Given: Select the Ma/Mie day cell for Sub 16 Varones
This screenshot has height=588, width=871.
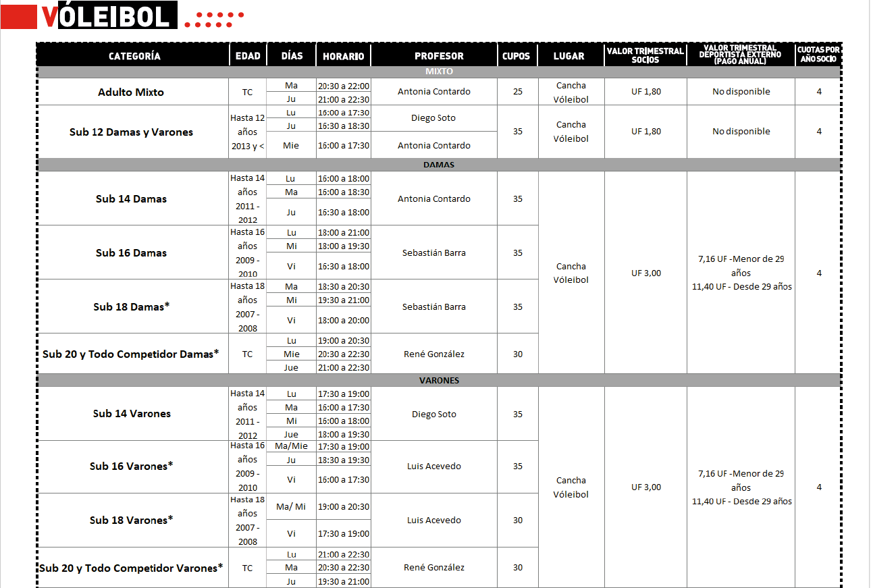Looking at the screenshot, I should coord(291,446).
